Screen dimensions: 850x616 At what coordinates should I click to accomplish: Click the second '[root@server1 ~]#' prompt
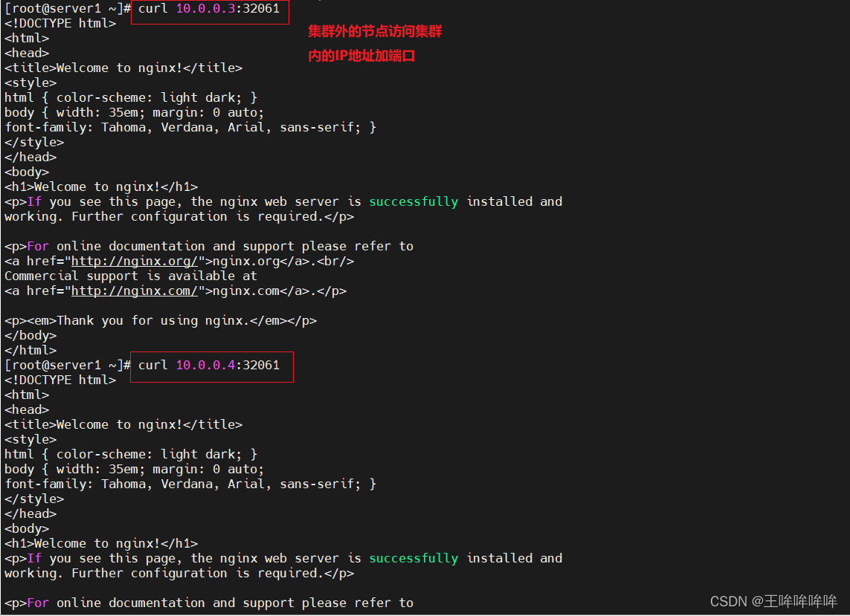point(68,365)
